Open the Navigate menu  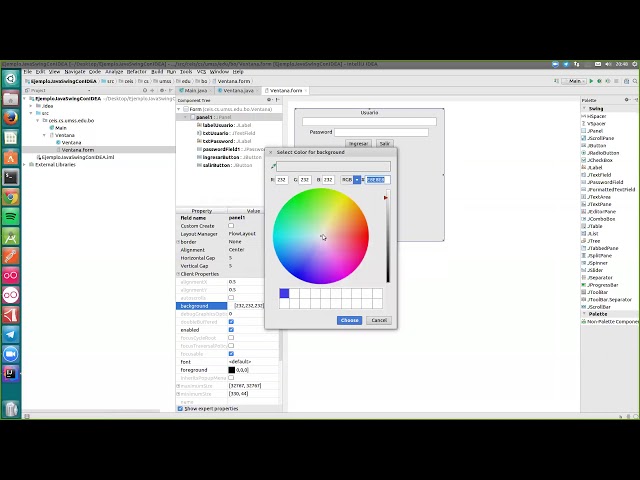coord(75,72)
